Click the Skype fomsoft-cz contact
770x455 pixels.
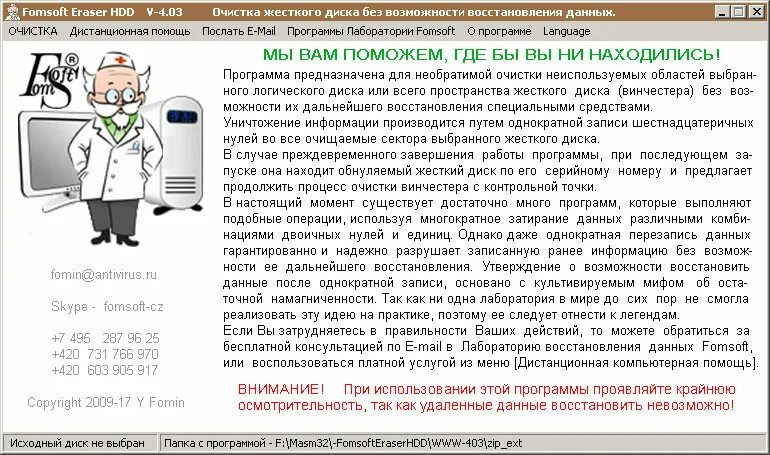coord(107,307)
